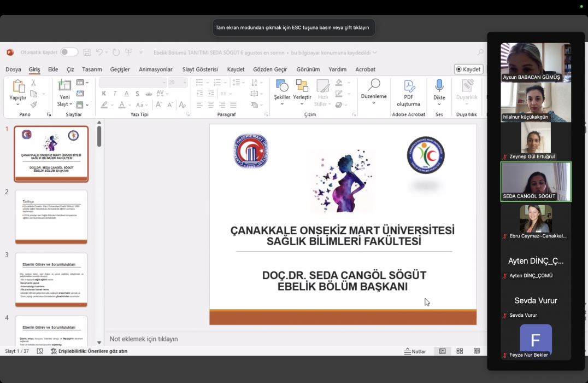Switch to Slide Sorter view
The width and height of the screenshot is (588, 383).
[460, 351]
